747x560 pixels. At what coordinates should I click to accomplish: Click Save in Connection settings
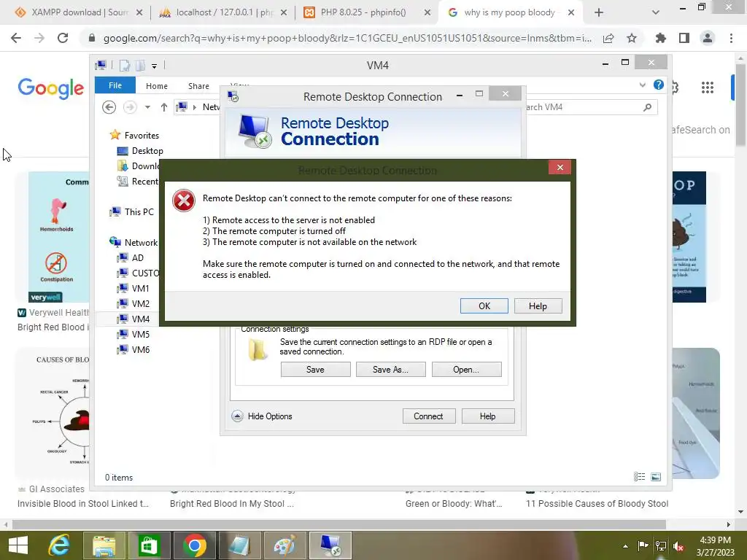[315, 370]
